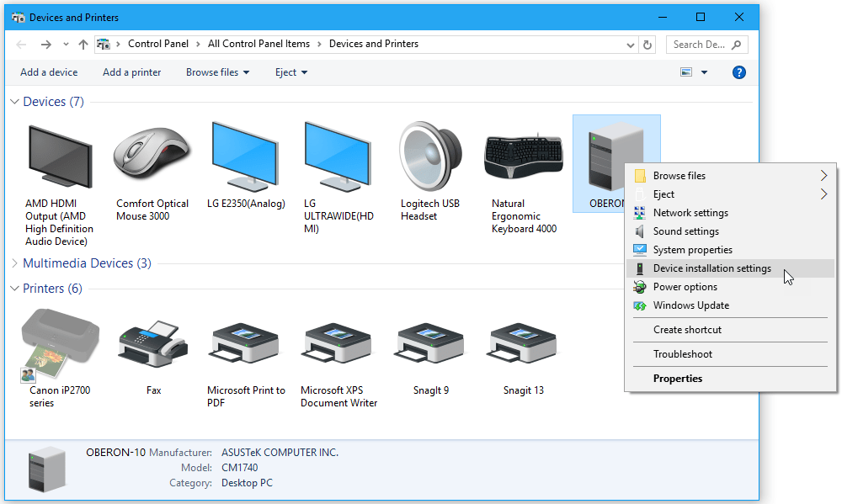
Task: Click the change view icon in toolbar
Action: click(x=686, y=72)
